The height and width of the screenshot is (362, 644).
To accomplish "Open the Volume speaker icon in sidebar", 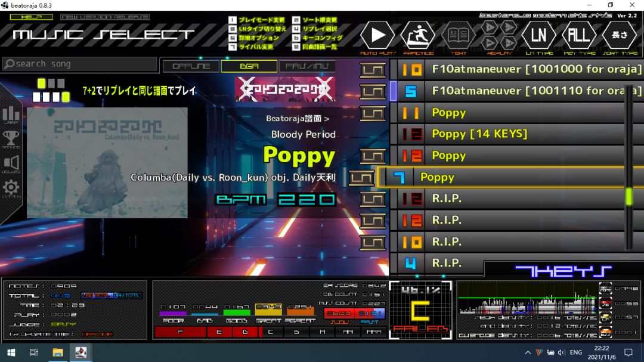I will point(11,164).
